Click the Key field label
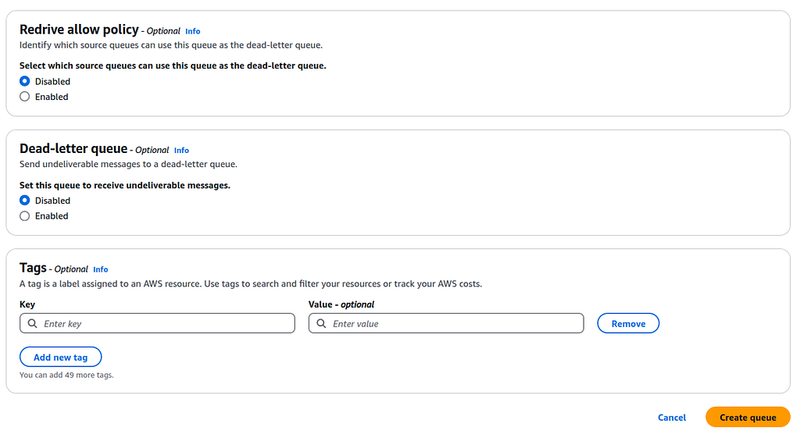Image resolution: width=800 pixels, height=434 pixels. tap(27, 304)
